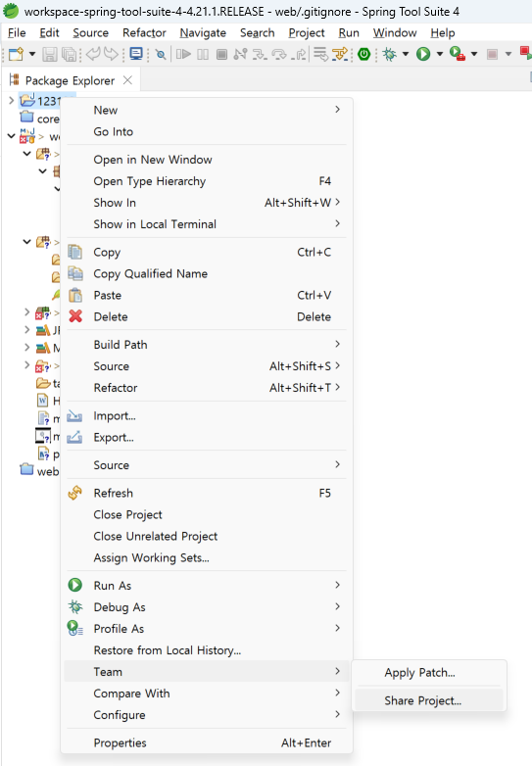
Task: Open the Profile As submenu
Action: [206, 628]
